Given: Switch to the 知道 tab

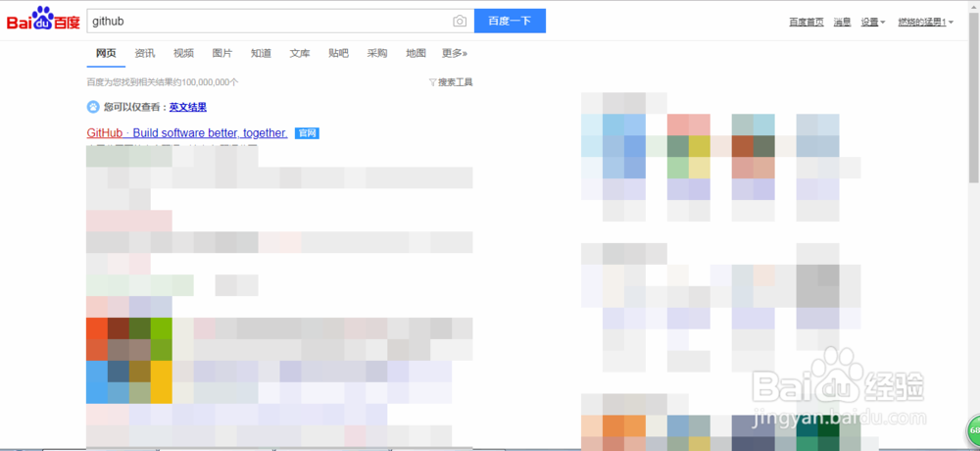Looking at the screenshot, I should (262, 53).
